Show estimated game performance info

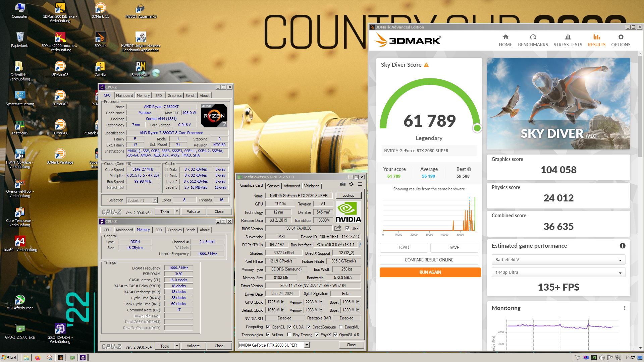623,246
